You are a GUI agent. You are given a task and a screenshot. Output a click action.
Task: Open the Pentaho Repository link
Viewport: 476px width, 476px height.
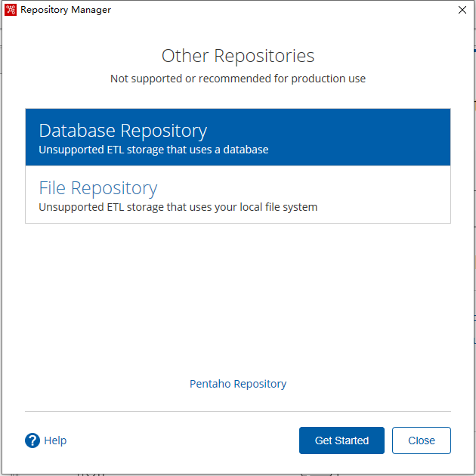[x=238, y=384]
